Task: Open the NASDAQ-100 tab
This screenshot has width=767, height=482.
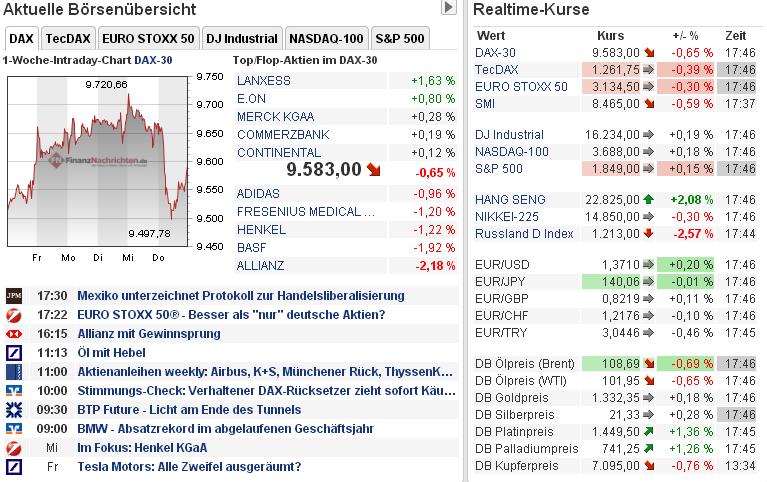Action: (x=325, y=39)
